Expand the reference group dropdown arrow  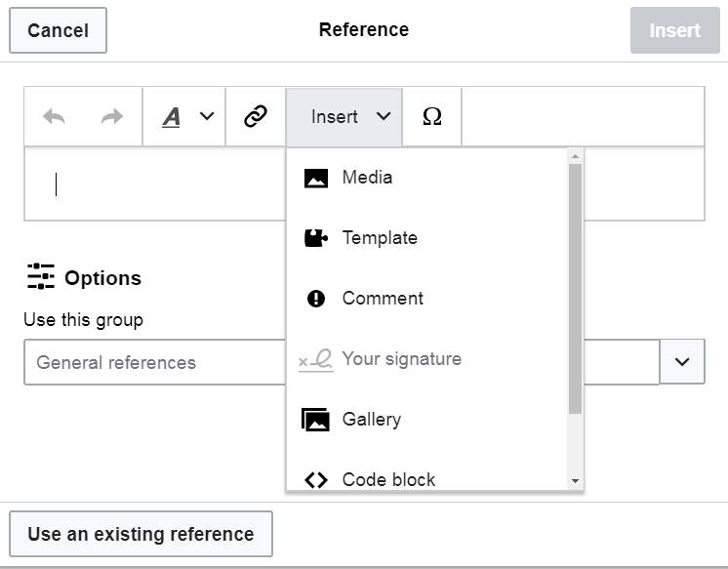(x=682, y=362)
